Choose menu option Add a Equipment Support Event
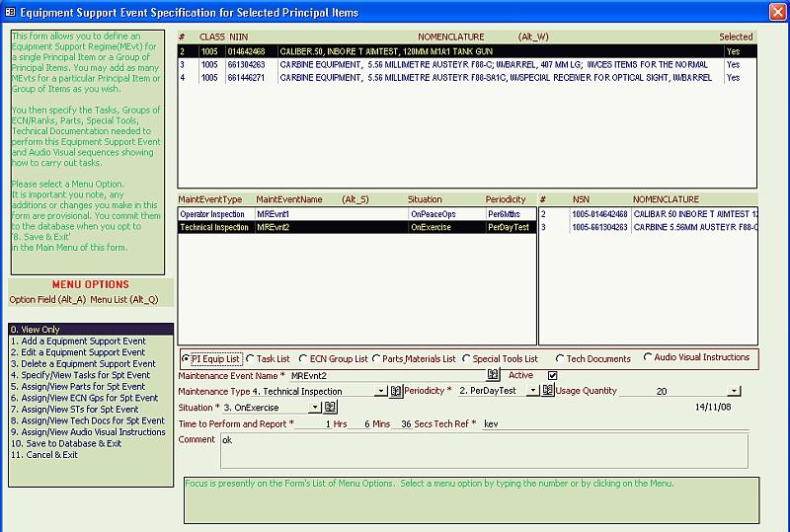The image size is (790, 532). [x=79, y=342]
